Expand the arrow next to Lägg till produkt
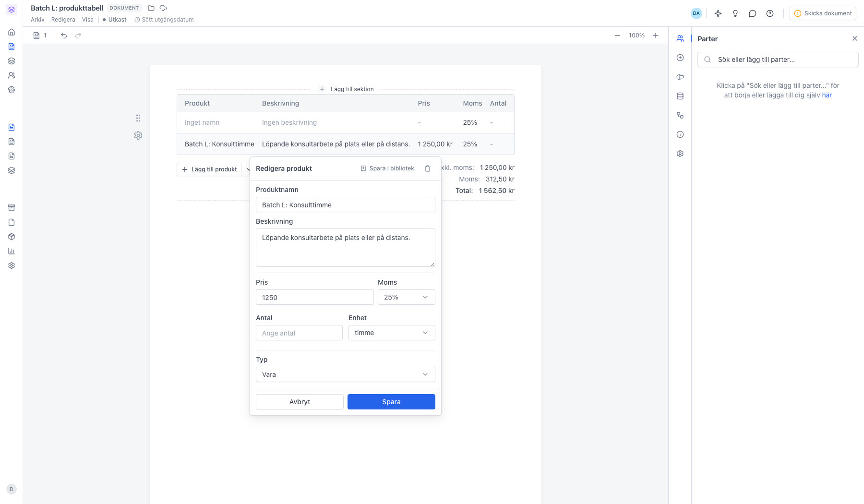 (247, 169)
